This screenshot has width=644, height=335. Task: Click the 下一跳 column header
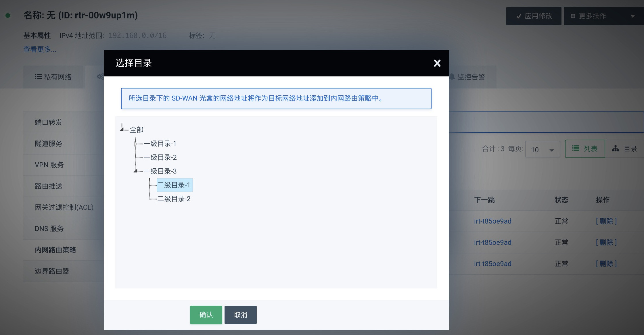484,200
